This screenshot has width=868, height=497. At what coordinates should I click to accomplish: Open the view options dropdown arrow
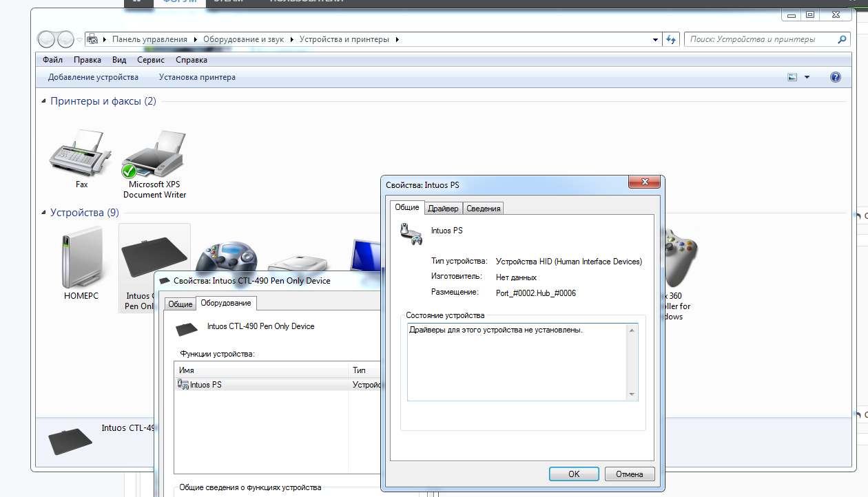[x=807, y=77]
